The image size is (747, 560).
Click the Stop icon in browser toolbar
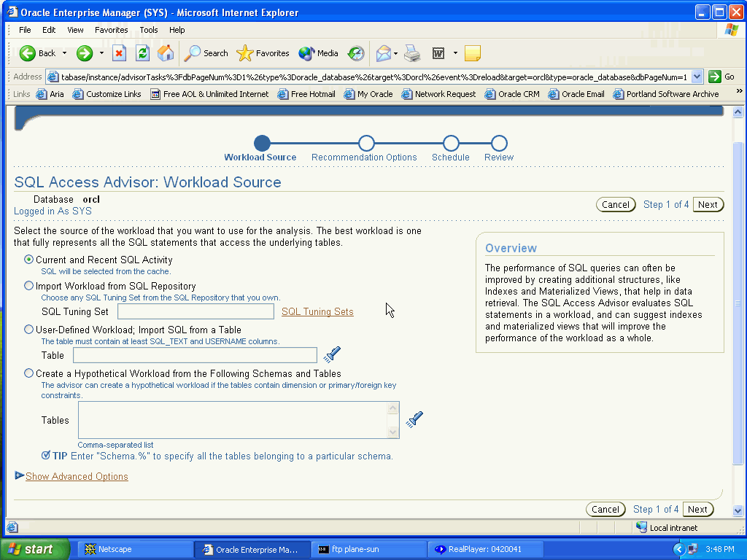[x=119, y=53]
